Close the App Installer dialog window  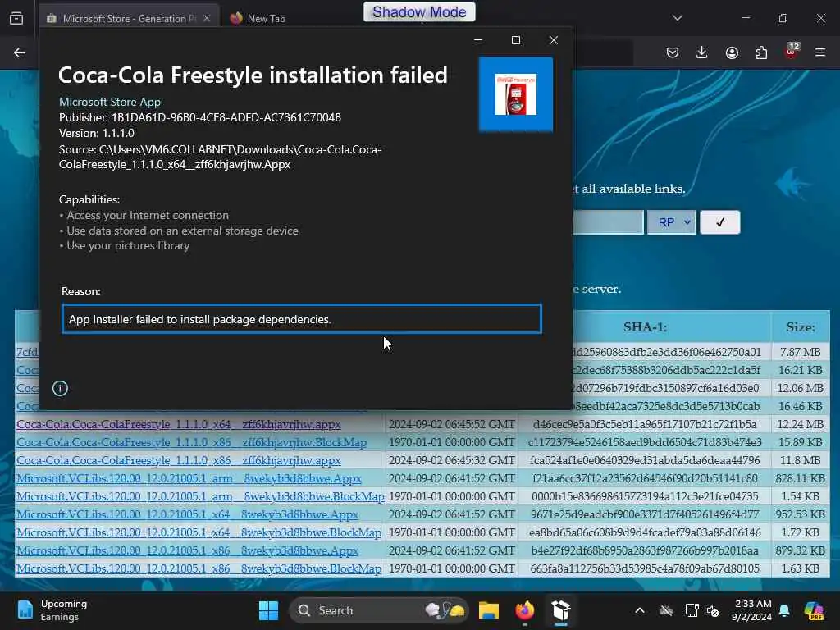(x=554, y=40)
